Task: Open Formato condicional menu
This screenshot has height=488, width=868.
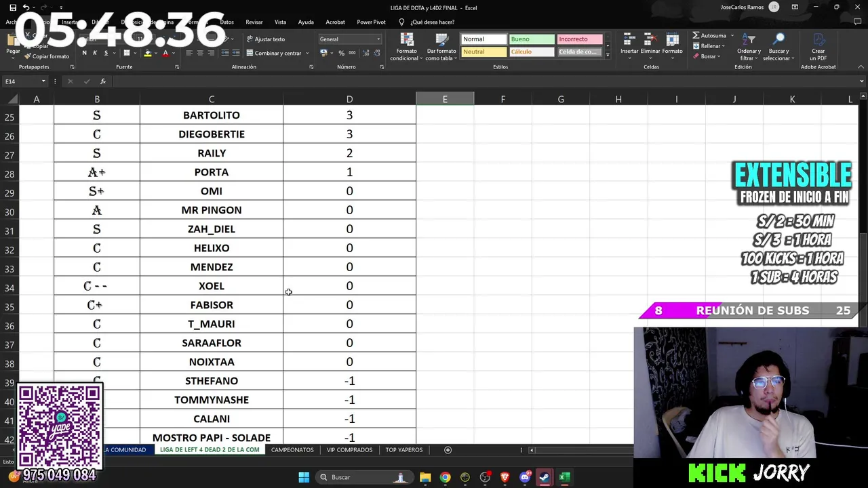Action: 406,46
